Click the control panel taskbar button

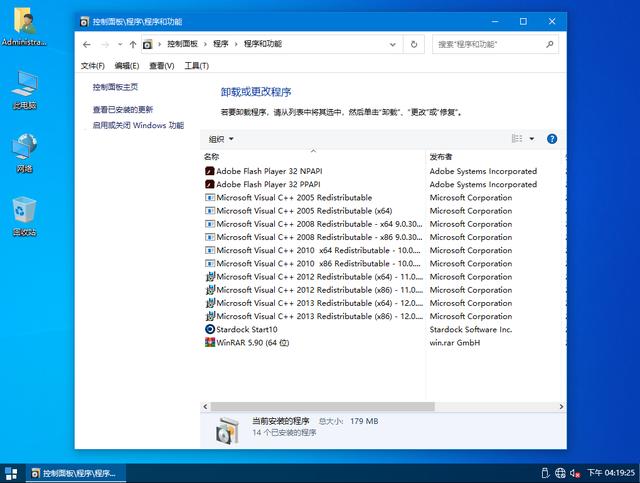point(76,474)
